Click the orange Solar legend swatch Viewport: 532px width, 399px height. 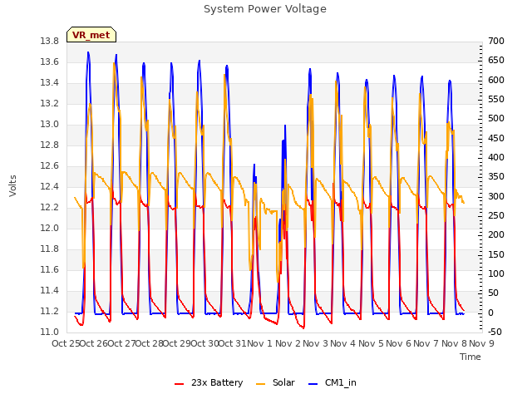(260, 384)
